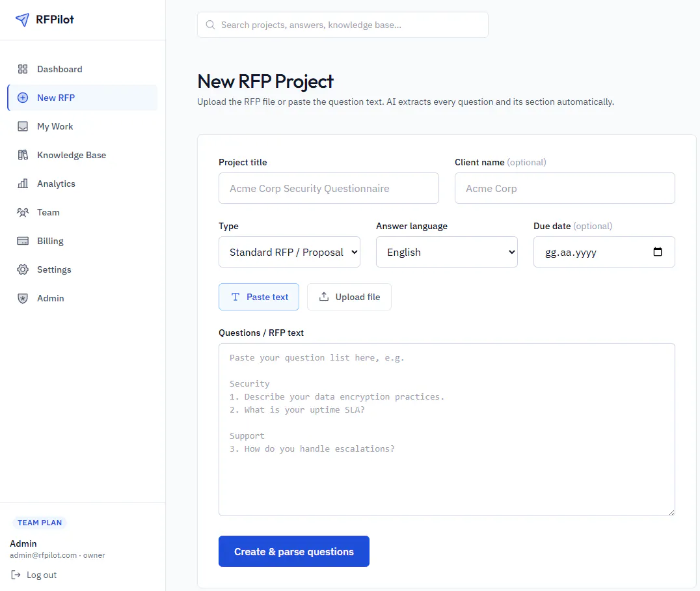This screenshot has height=591, width=700.
Task: Switch to the Upload file tab
Action: (349, 297)
